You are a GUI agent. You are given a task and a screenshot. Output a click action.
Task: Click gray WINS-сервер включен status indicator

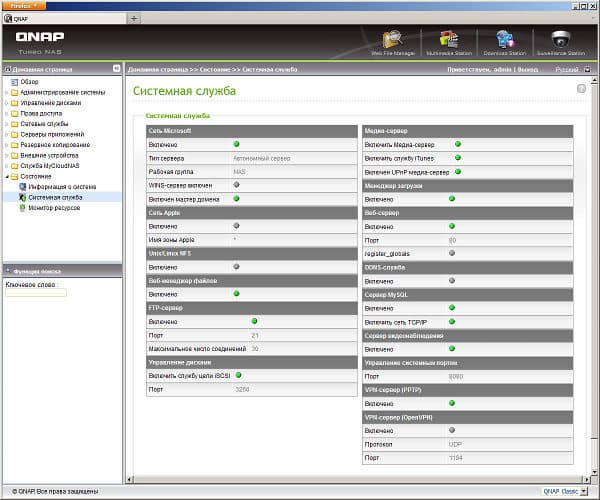pos(236,185)
